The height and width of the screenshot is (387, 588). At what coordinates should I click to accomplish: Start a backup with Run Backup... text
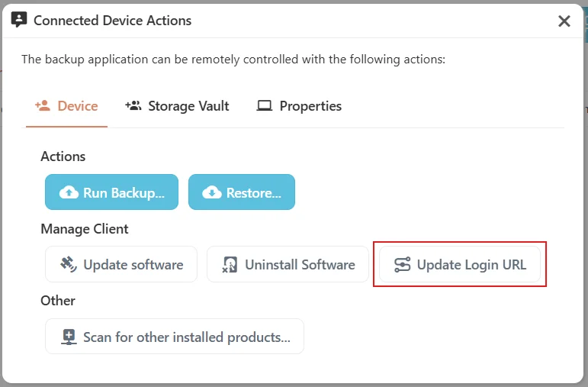(124, 193)
